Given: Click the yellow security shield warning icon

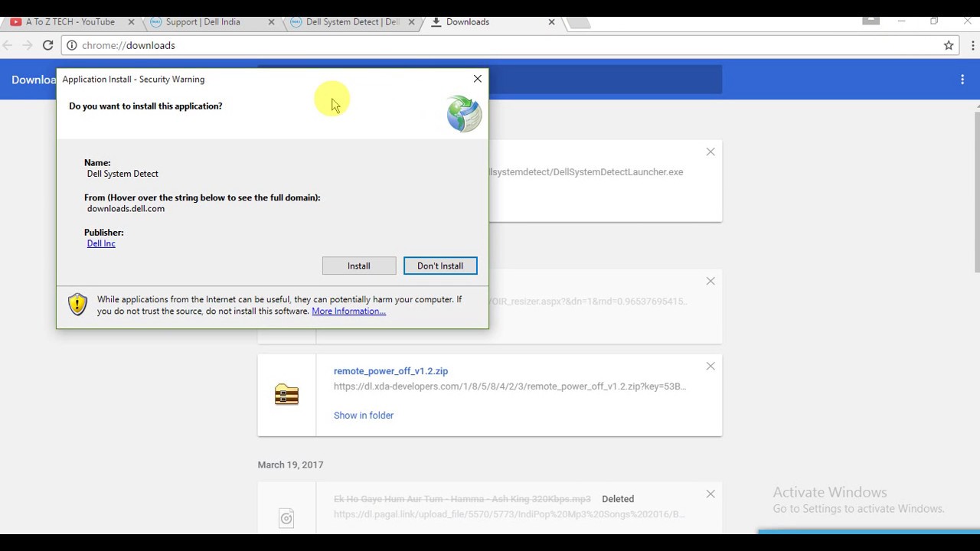Looking at the screenshot, I should tap(77, 304).
